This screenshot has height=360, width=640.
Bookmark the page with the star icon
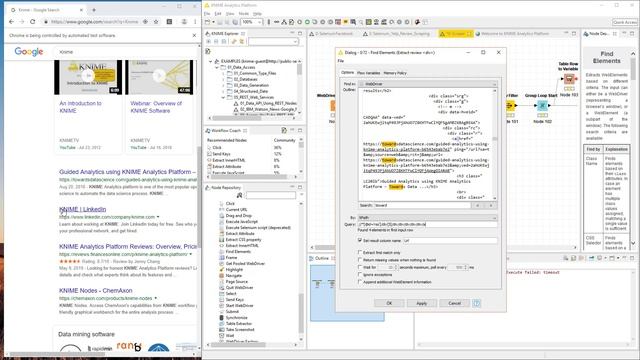click(156, 22)
